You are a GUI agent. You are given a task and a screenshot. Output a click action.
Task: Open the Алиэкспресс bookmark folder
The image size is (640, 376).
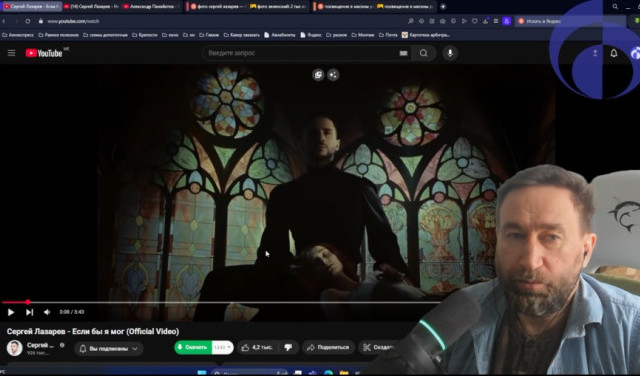(18, 35)
